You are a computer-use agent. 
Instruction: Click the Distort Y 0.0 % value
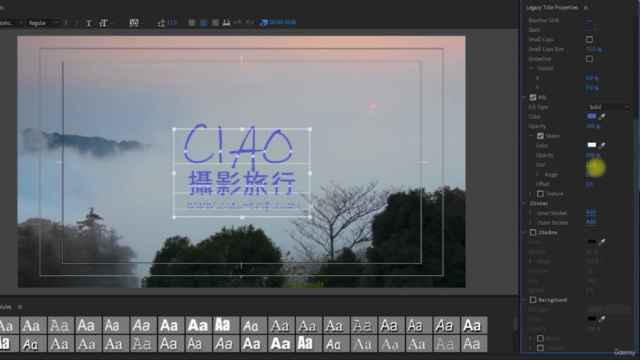pyautogui.click(x=592, y=88)
